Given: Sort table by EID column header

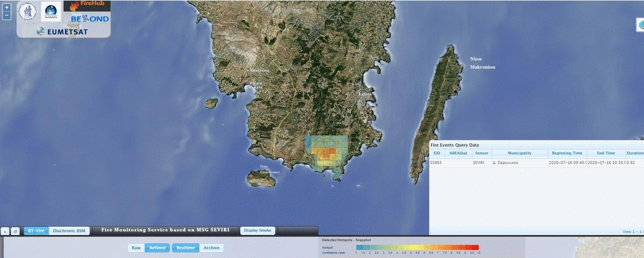Looking at the screenshot, I should click(437, 153).
